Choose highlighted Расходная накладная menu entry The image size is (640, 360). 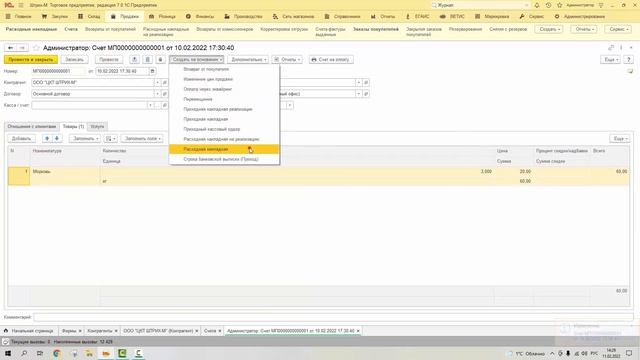(224, 149)
